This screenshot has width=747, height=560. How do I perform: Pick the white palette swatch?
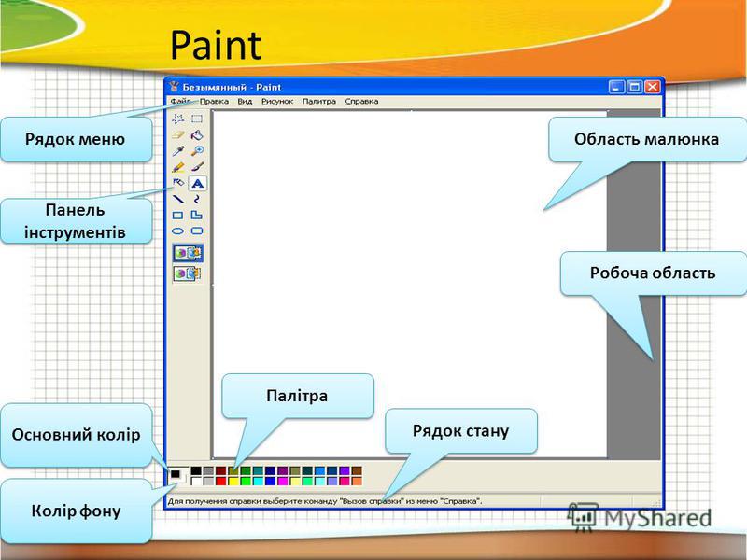click(196, 481)
